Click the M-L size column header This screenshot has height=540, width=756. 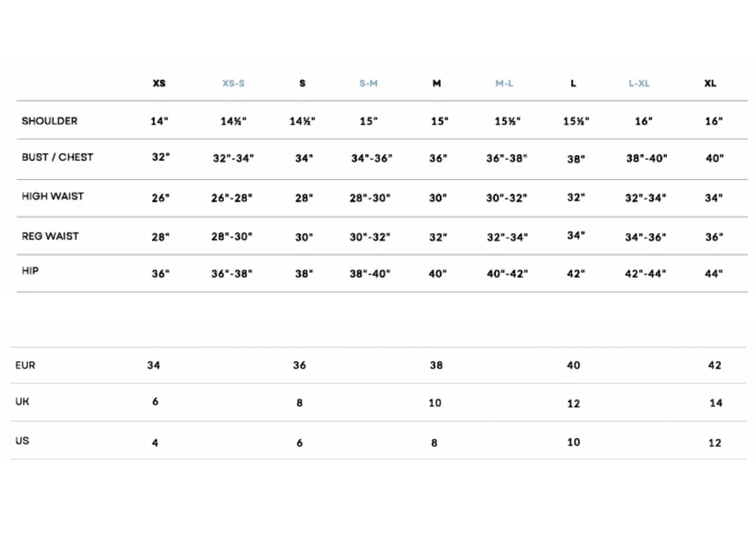click(x=504, y=83)
